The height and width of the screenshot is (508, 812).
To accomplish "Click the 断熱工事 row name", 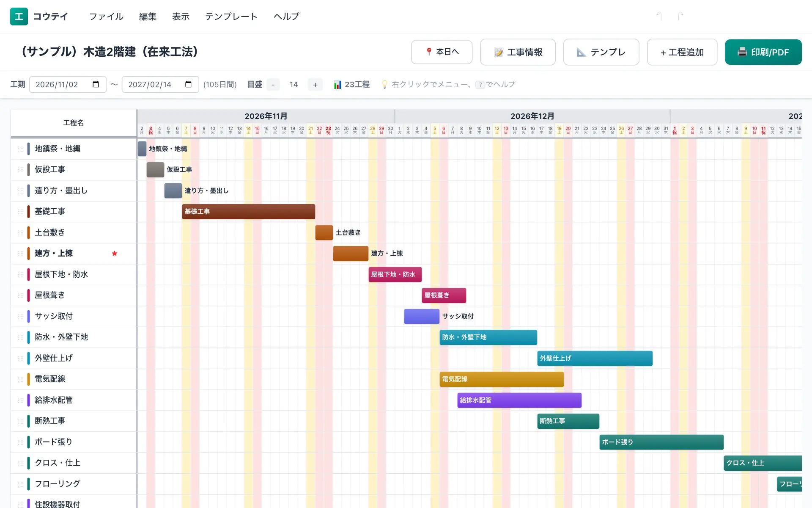I will [x=50, y=421].
